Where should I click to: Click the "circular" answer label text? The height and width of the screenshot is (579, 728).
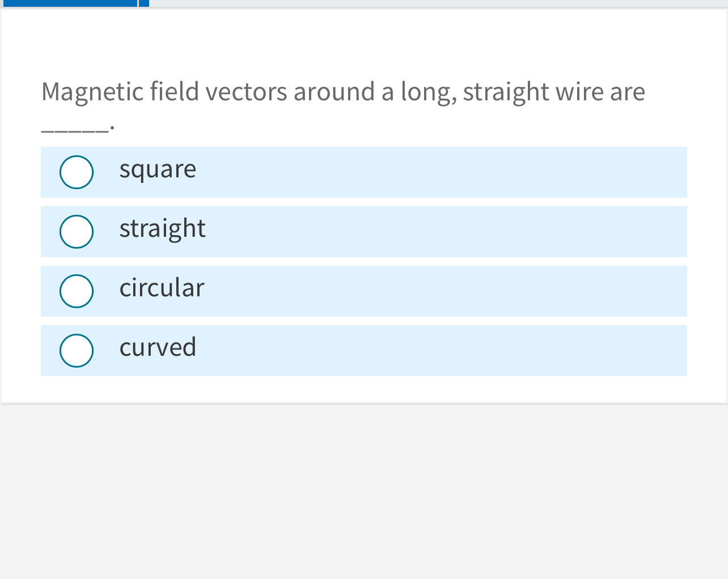pyautogui.click(x=162, y=288)
